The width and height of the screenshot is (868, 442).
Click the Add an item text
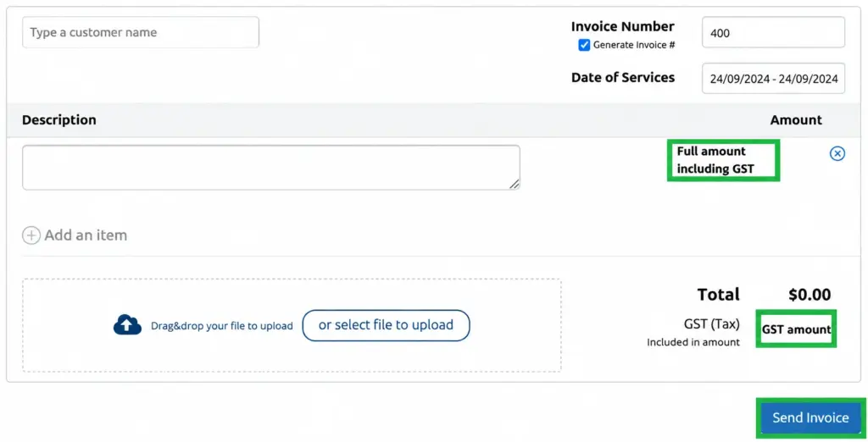[86, 235]
